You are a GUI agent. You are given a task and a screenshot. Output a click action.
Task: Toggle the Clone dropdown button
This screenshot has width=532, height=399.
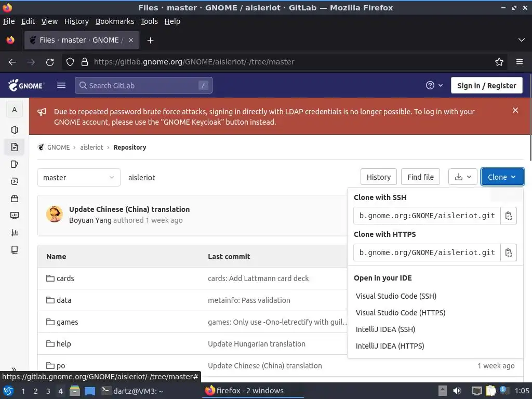pos(502,177)
